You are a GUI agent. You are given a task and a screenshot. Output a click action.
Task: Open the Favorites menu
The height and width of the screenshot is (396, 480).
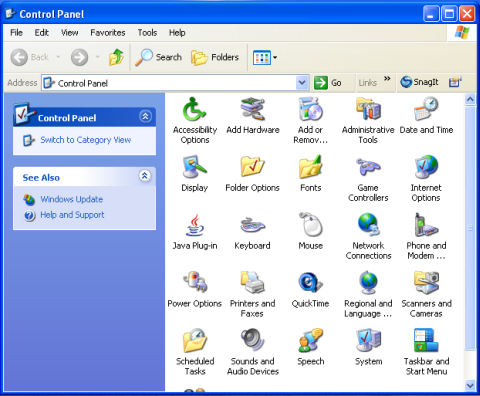pyautogui.click(x=108, y=33)
